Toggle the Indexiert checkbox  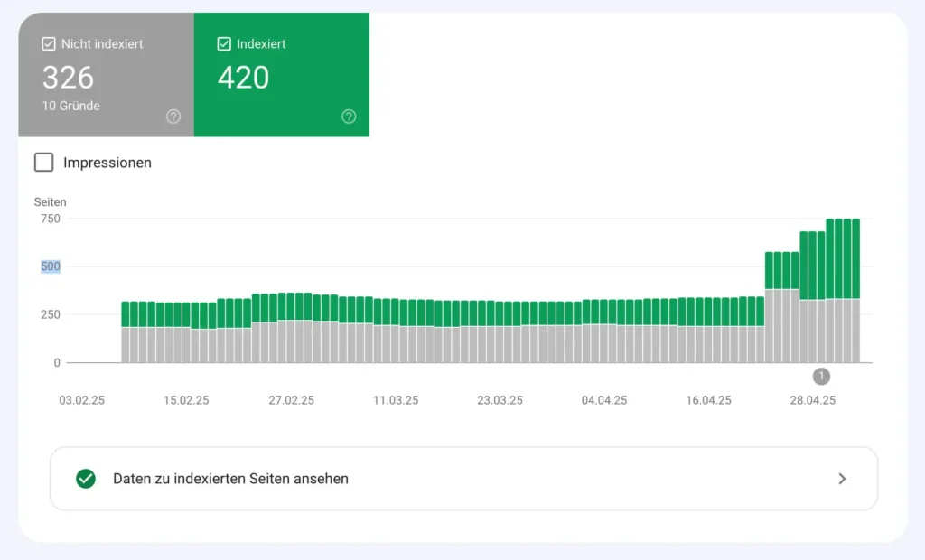224,43
